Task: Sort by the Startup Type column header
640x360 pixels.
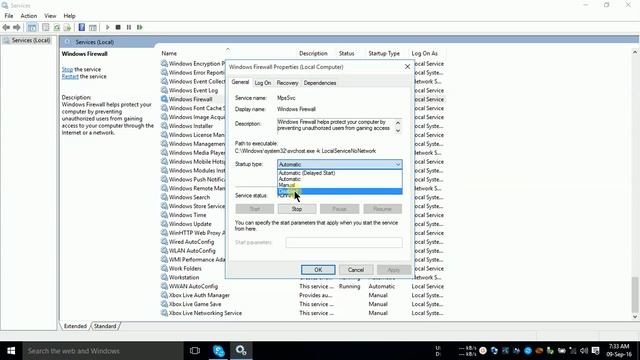Action: pyautogui.click(x=384, y=53)
